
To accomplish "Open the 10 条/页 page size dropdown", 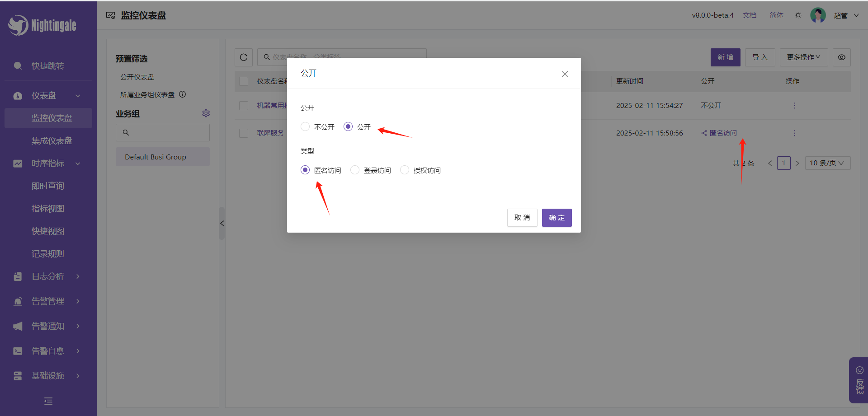I will tap(827, 163).
